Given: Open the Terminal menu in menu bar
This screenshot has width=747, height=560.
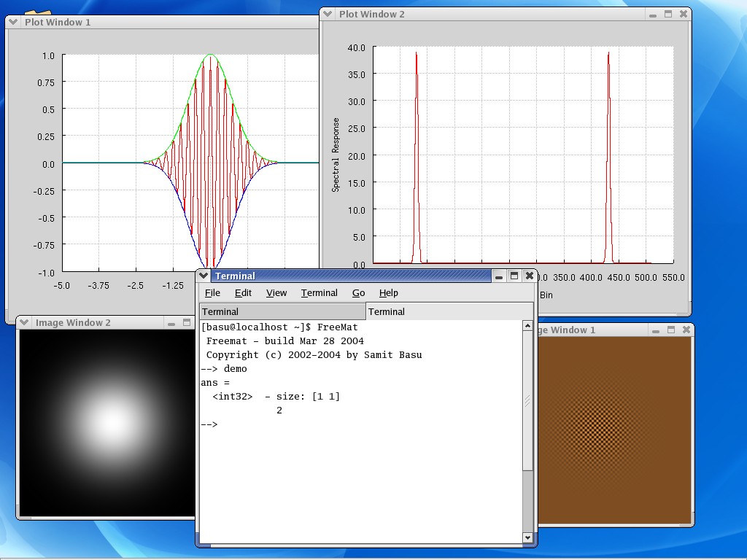Looking at the screenshot, I should click(320, 293).
